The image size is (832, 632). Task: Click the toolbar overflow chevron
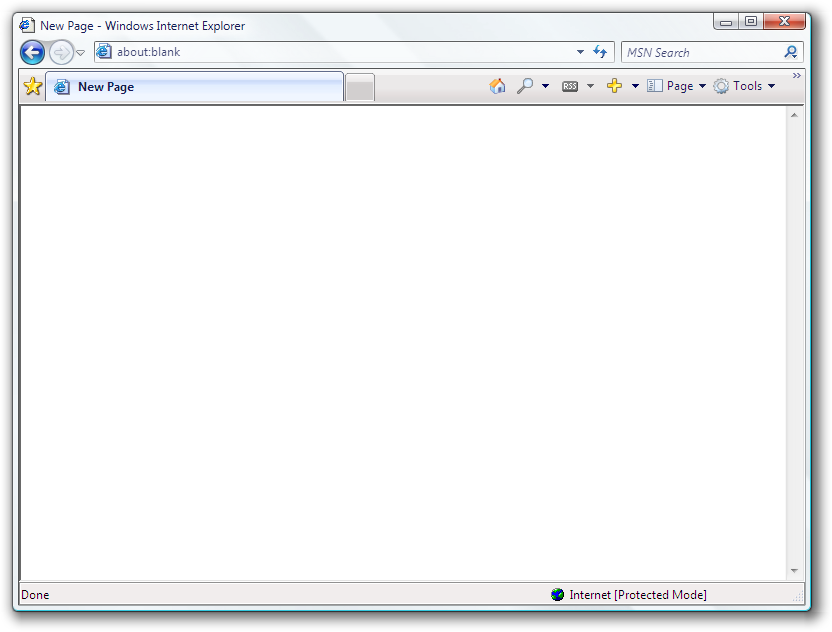click(797, 74)
